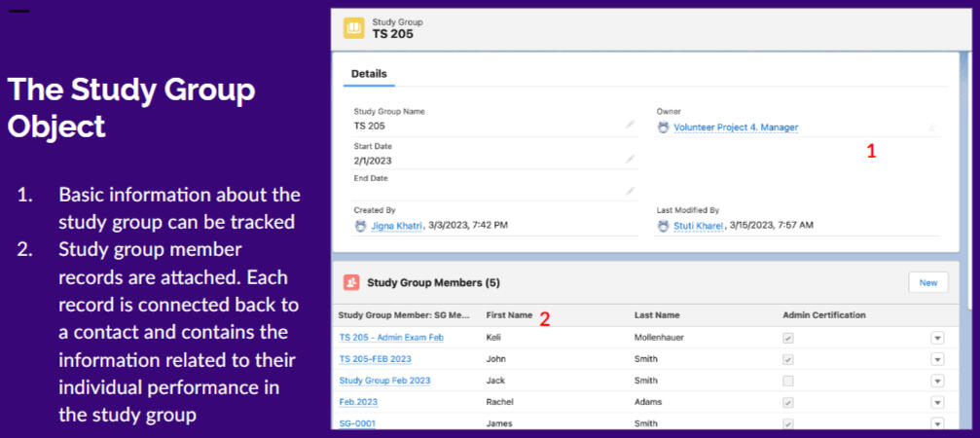Edit Study Group Name with pencil icon
The image size is (980, 438).
click(631, 125)
